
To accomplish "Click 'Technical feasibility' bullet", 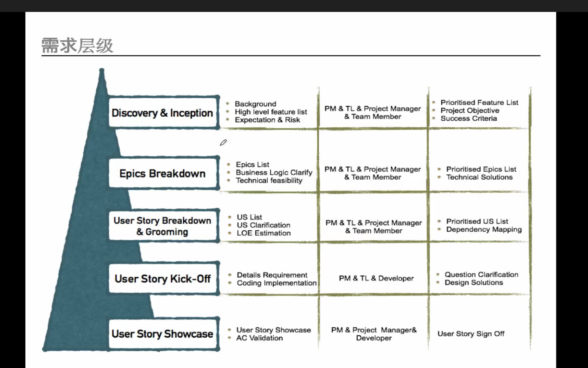I will (269, 181).
